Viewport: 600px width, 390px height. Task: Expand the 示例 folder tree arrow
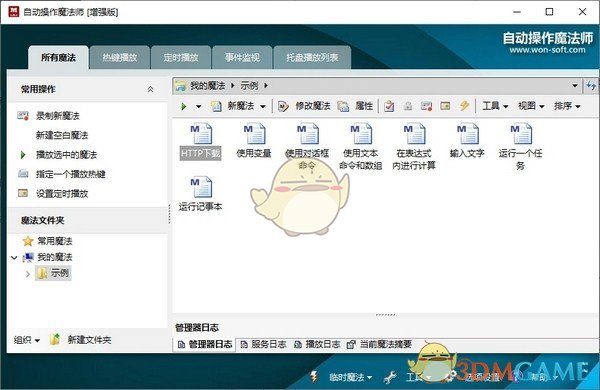coord(28,274)
